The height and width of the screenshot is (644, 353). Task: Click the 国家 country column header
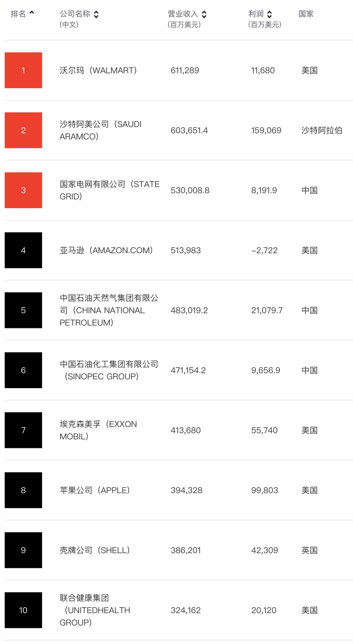click(306, 14)
